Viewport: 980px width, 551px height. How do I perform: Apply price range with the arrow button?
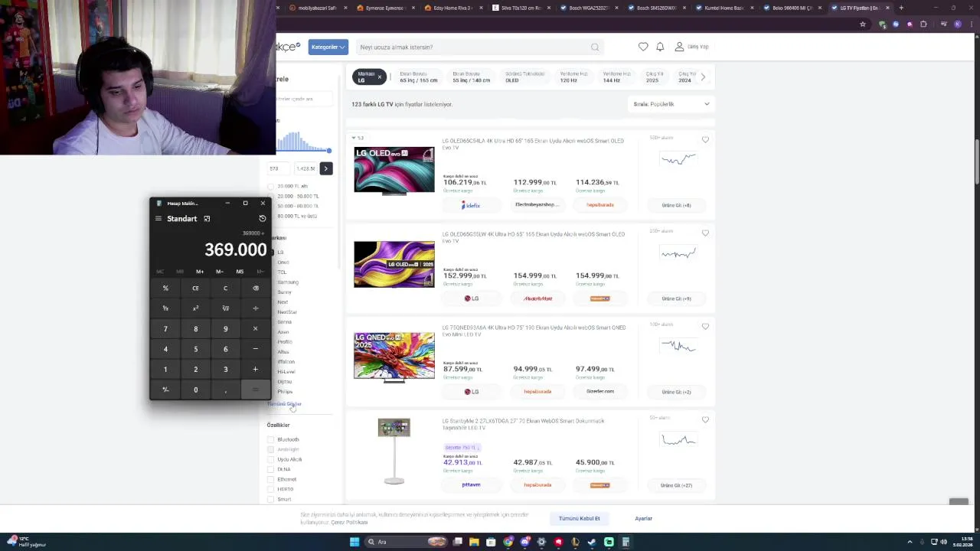325,168
